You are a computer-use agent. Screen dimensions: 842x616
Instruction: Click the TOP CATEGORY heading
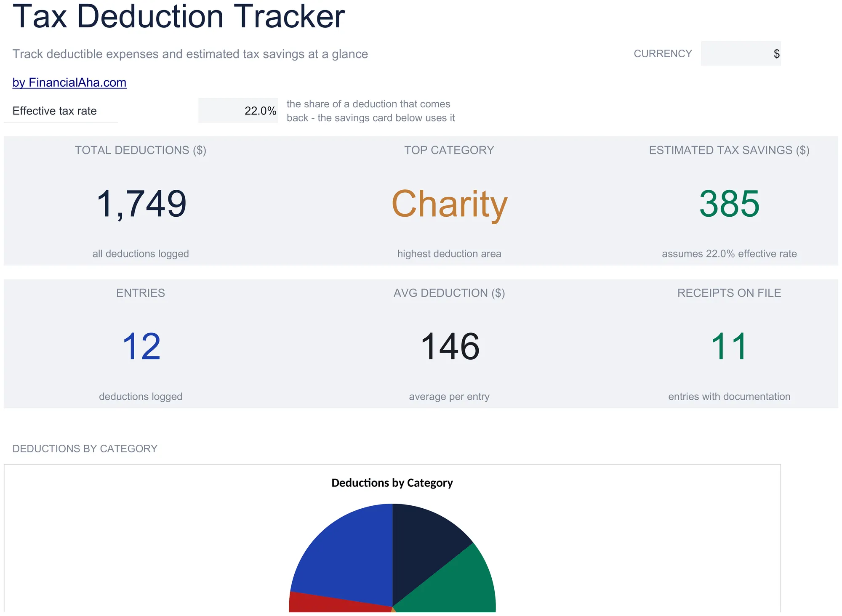(449, 150)
